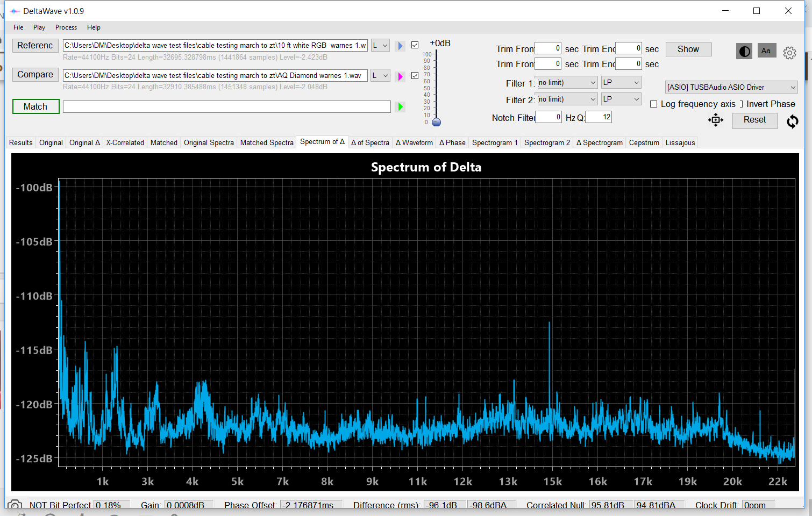Click the volume slider knob
The width and height of the screenshot is (812, 516).
click(436, 122)
